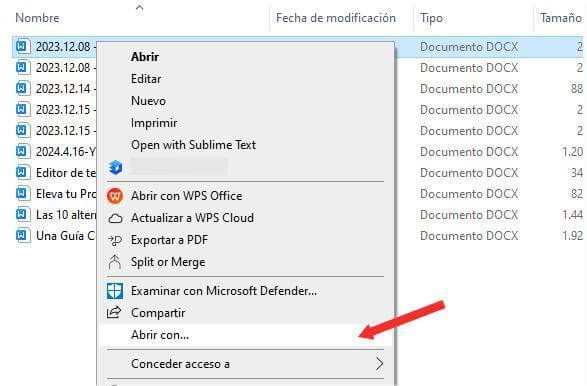
Task: Click sort arrow above Nombre column
Action: coord(139,8)
